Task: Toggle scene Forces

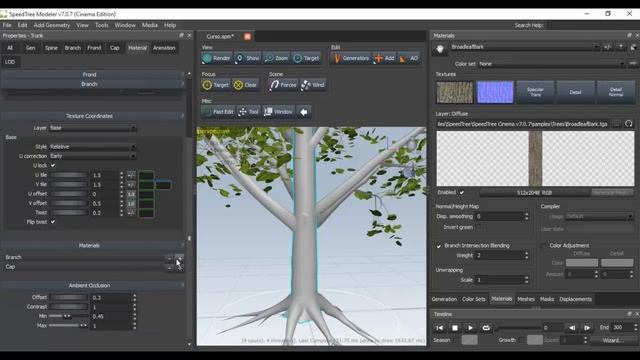Action: coord(283,85)
